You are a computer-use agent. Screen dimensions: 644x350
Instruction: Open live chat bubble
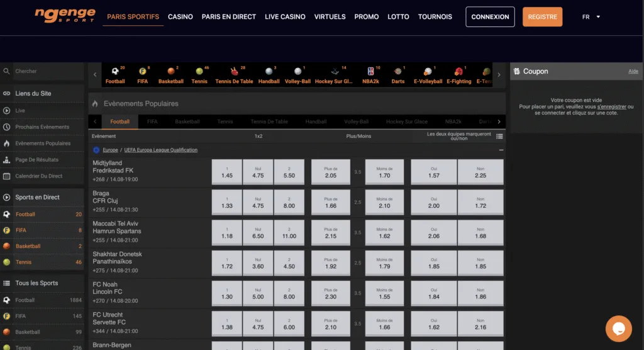[x=619, y=329]
